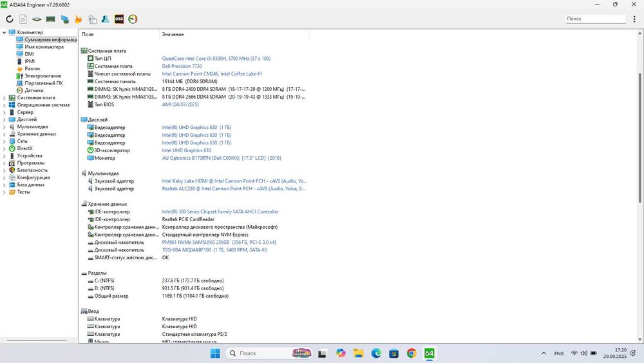The height and width of the screenshot is (363, 644).
Task: Select Имя компьютера in tree
Action: (44, 47)
